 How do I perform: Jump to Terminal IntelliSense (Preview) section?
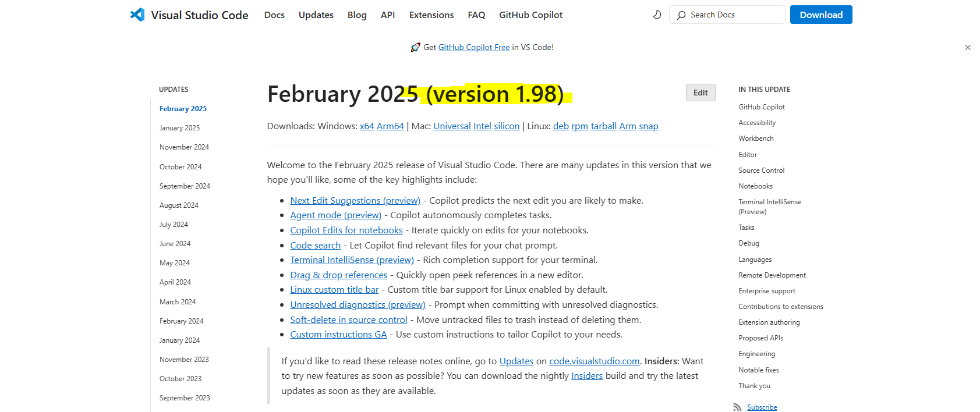coord(770,207)
